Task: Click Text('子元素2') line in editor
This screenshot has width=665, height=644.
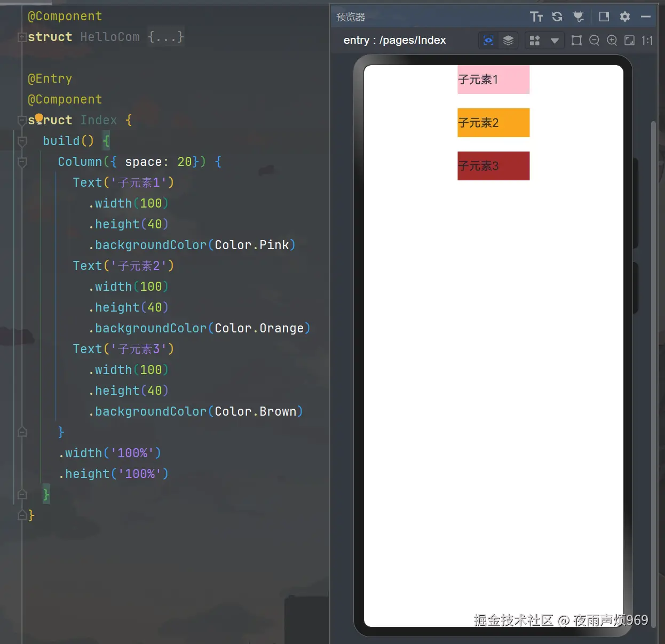Action: click(x=123, y=266)
